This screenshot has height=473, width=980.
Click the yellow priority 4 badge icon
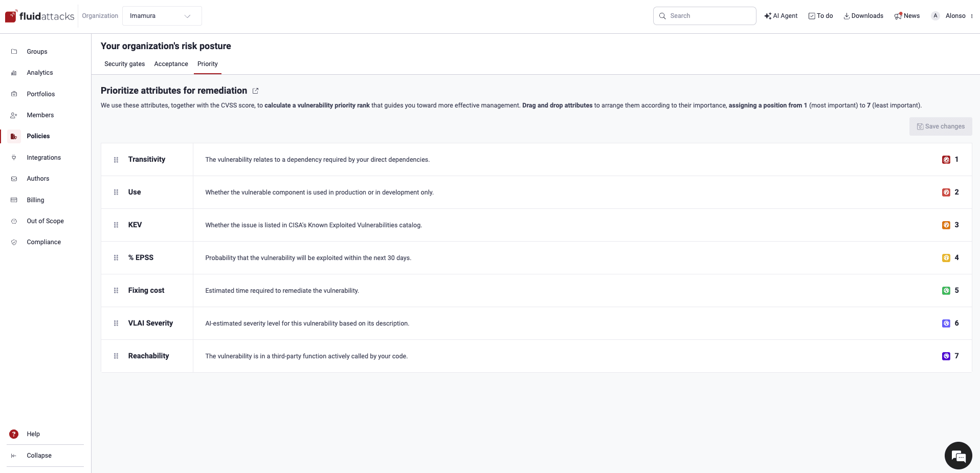tap(946, 258)
